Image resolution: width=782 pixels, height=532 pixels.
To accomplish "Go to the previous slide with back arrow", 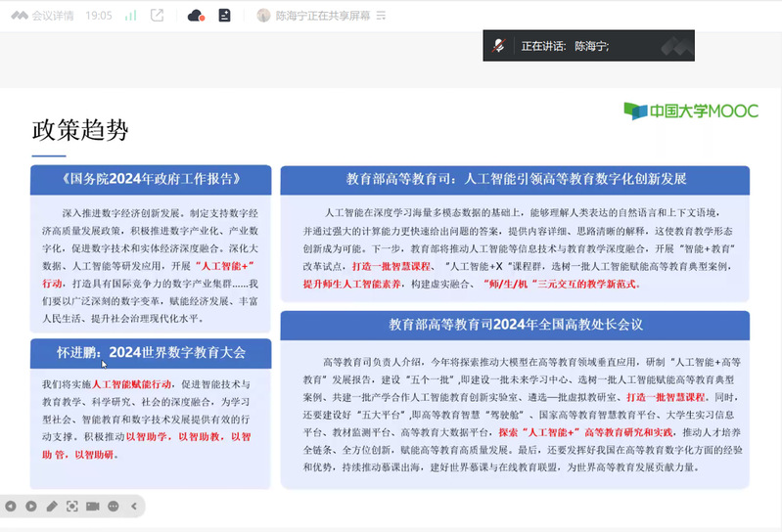I will (11, 506).
